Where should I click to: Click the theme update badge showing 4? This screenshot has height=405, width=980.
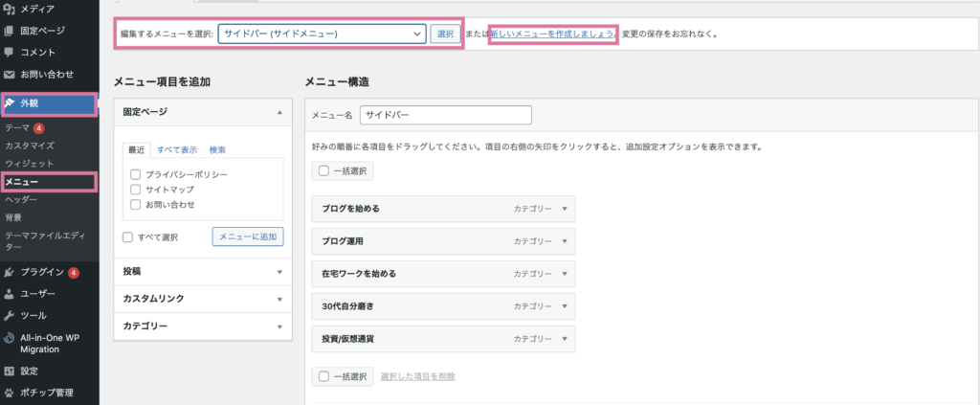38,128
